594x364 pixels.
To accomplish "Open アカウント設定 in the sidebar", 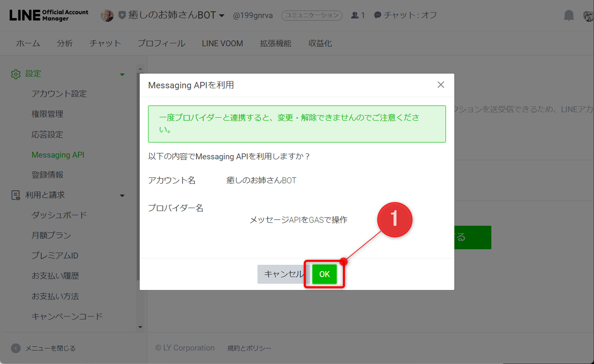I will (59, 94).
